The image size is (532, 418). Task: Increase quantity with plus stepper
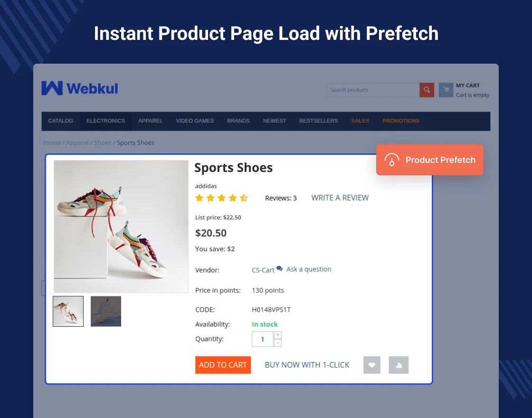click(x=278, y=335)
